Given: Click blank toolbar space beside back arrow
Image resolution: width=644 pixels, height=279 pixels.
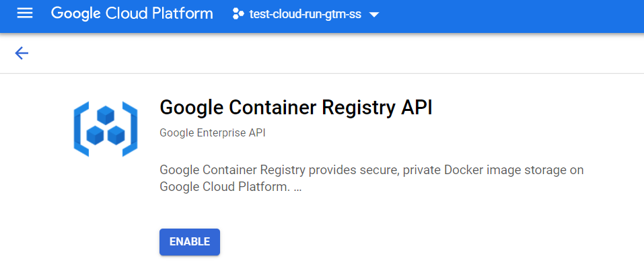Looking at the screenshot, I should (x=336, y=53).
